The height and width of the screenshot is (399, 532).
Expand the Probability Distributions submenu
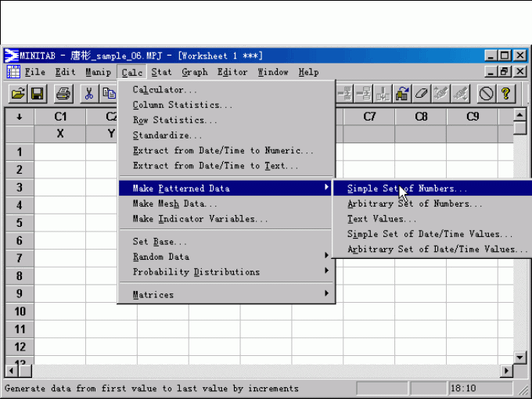point(227,271)
